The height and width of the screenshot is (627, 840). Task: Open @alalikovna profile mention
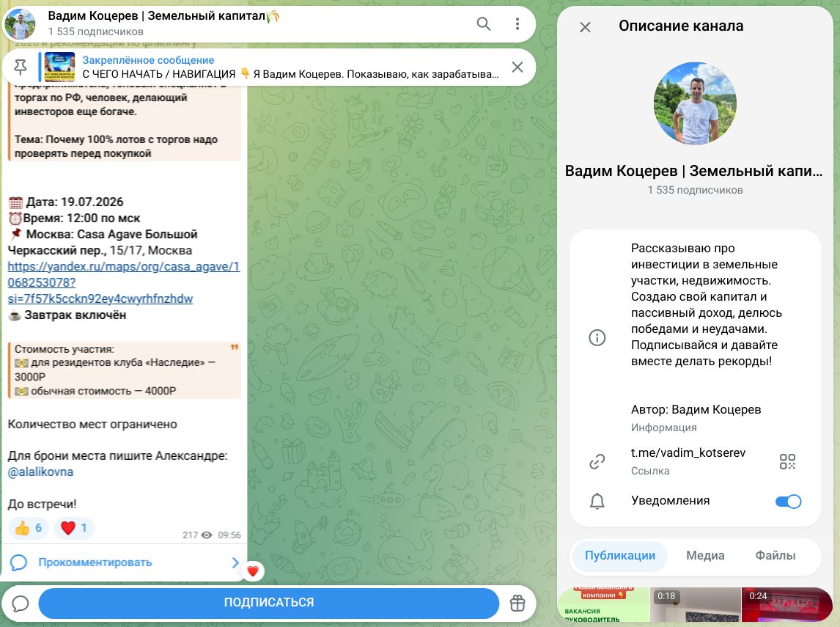41,472
